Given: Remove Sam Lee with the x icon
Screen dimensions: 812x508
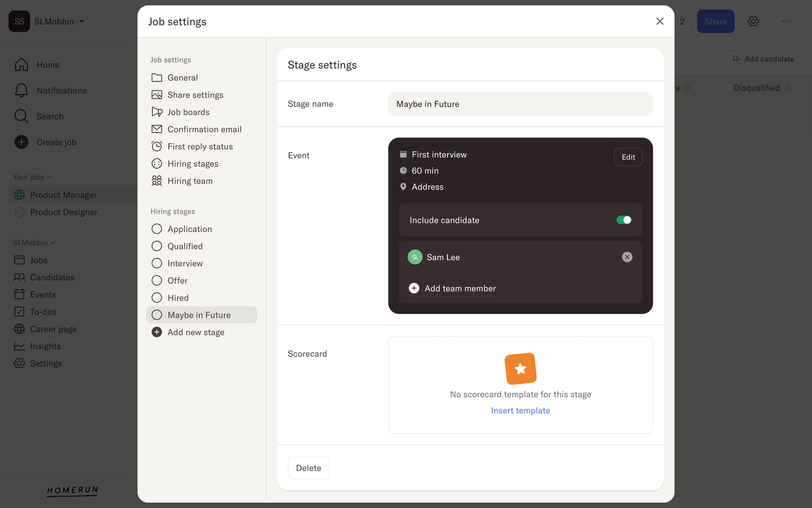Looking at the screenshot, I should pyautogui.click(x=627, y=257).
